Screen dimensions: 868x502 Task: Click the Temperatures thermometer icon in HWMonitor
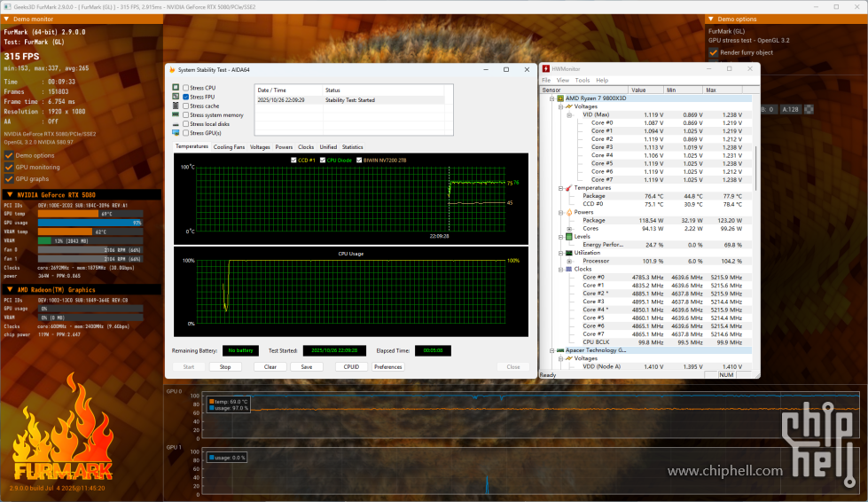[569, 188]
